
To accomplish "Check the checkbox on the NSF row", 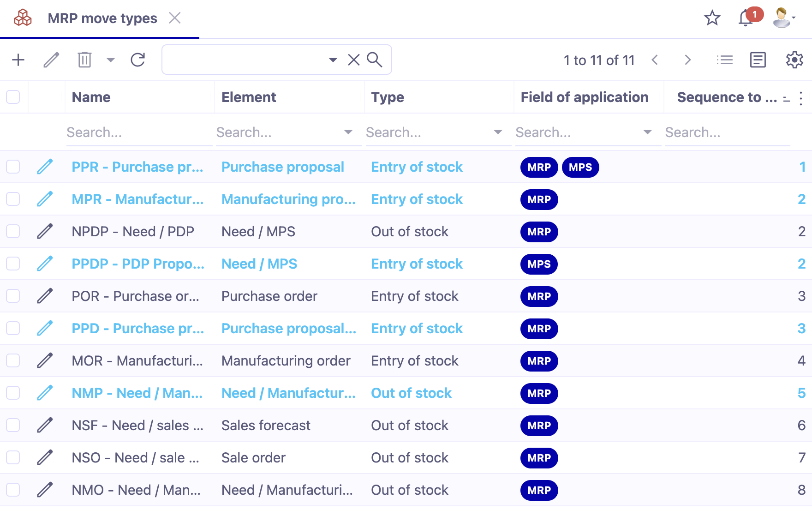I will coord(12,425).
